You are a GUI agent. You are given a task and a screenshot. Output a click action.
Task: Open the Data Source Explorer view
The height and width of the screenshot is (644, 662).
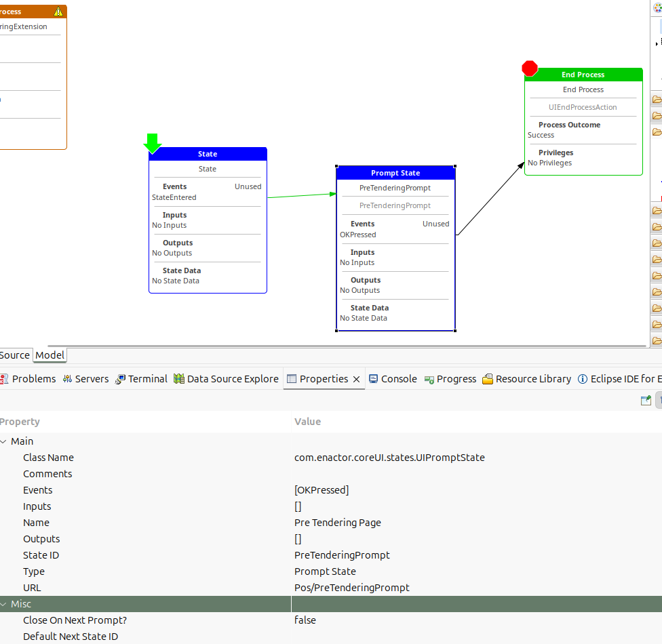[x=226, y=379]
